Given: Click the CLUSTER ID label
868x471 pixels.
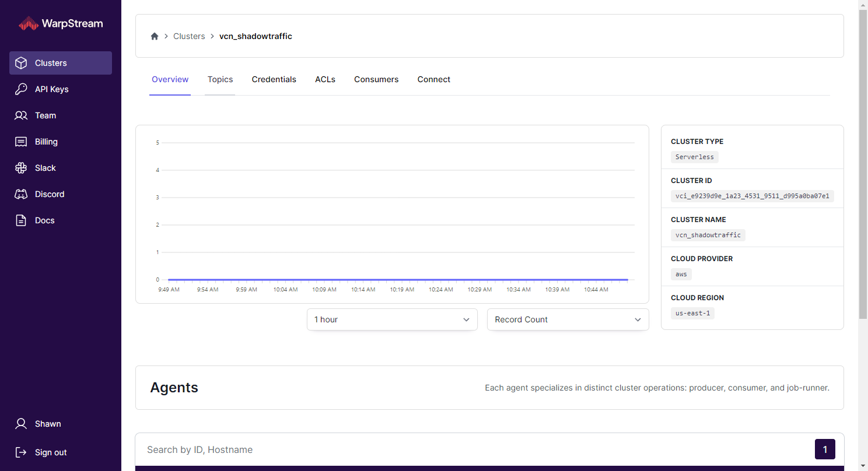Looking at the screenshot, I should (x=691, y=181).
